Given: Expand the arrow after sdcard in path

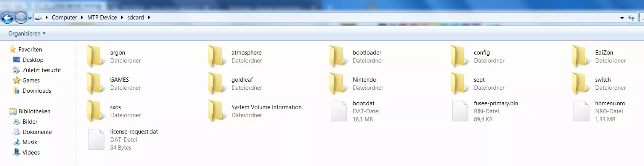Looking at the screenshot, I should tap(149, 18).
